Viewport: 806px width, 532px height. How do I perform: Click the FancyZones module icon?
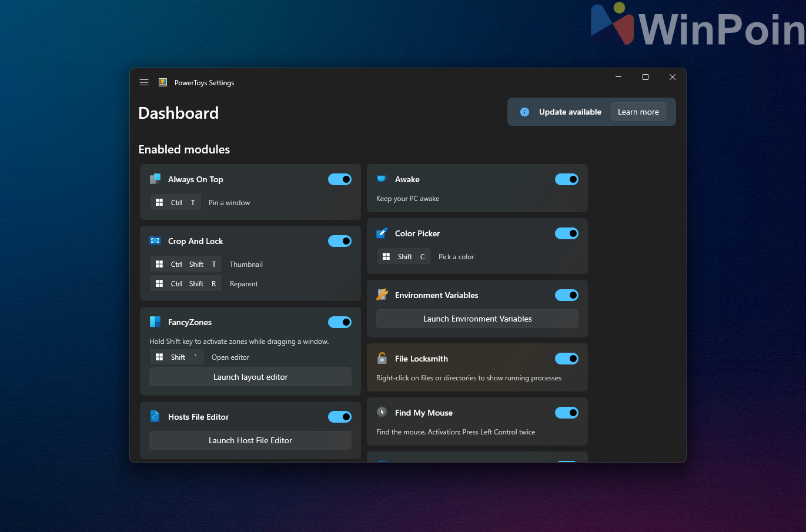click(x=155, y=322)
